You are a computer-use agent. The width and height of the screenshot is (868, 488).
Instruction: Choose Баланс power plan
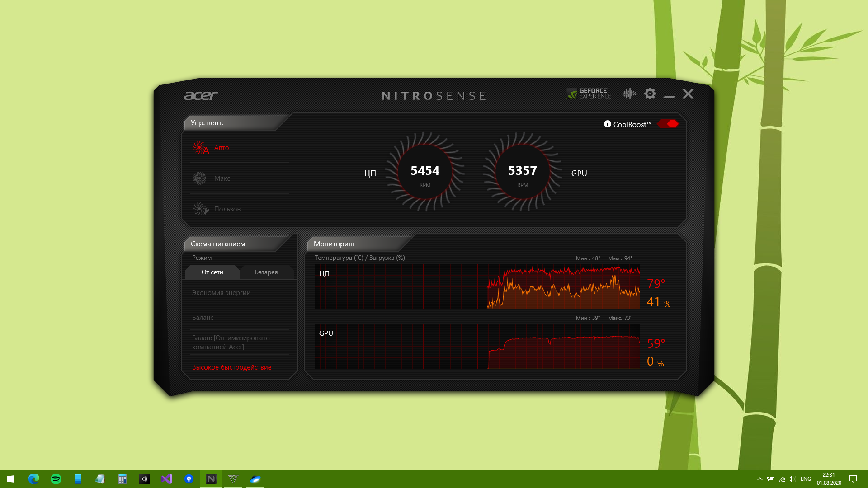click(203, 318)
